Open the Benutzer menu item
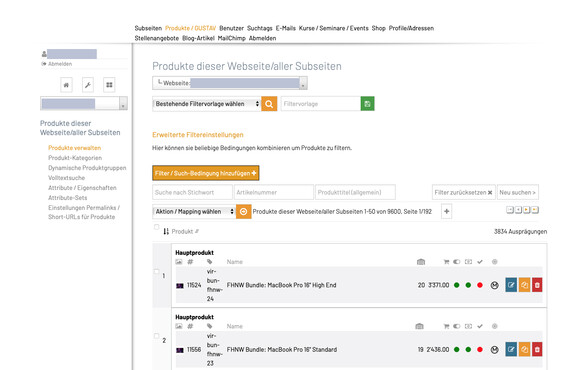580x370 pixels. (x=232, y=28)
